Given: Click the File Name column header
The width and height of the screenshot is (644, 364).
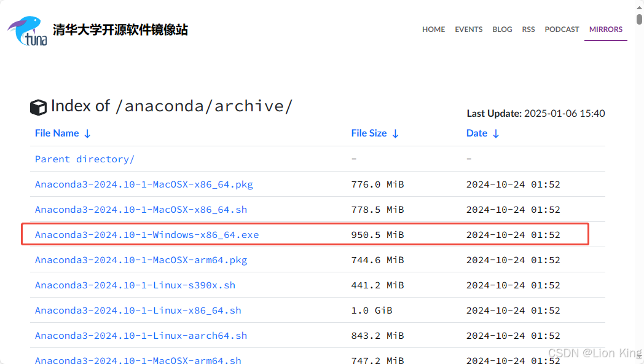Looking at the screenshot, I should coord(57,133).
